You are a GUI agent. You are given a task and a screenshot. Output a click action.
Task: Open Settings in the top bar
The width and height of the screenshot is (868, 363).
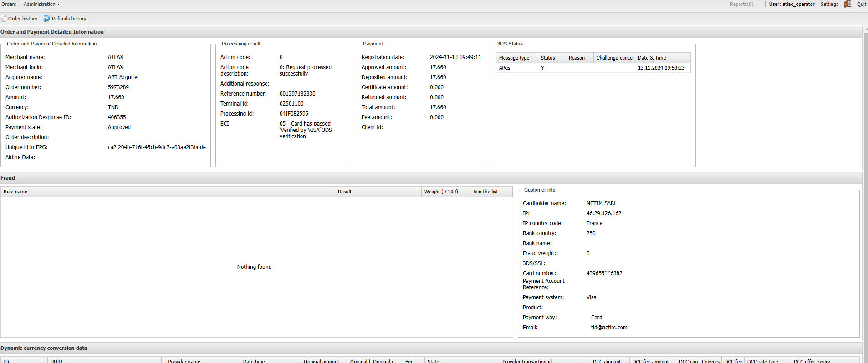829,4
